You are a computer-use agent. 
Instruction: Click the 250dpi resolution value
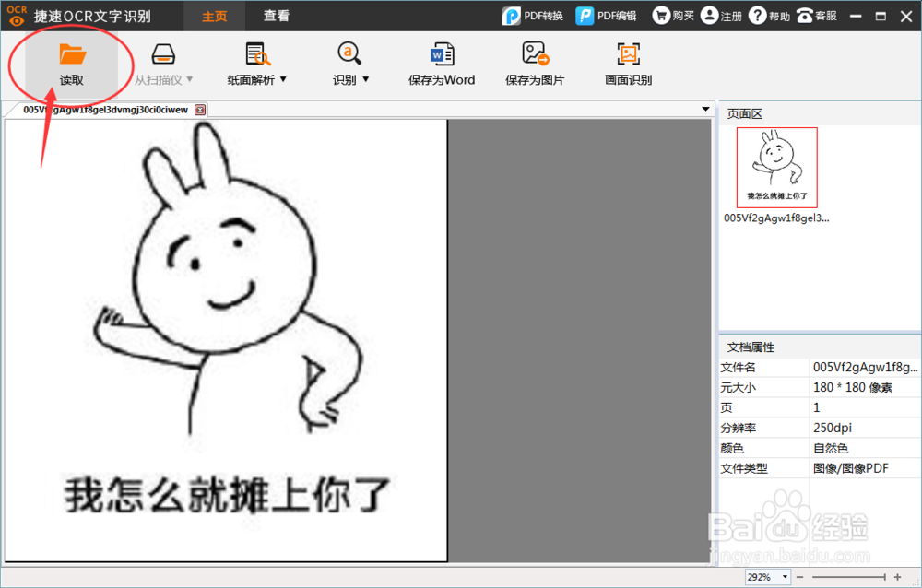[x=832, y=428]
